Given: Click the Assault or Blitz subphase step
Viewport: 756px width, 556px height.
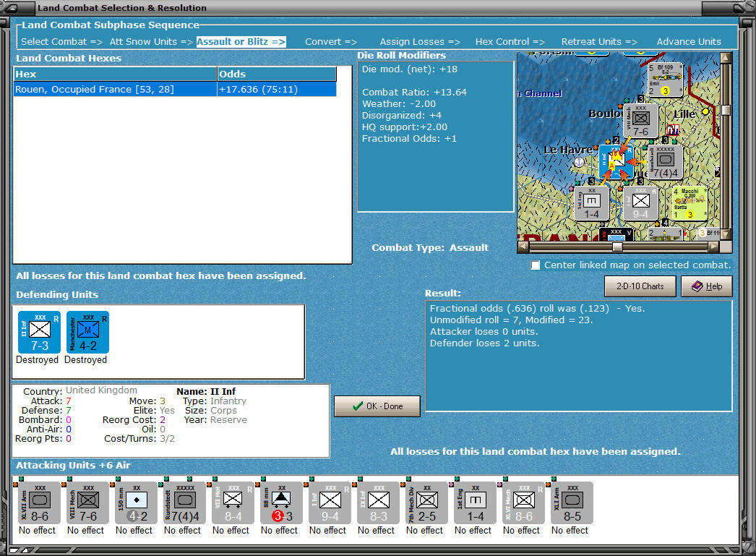Looking at the screenshot, I should click(241, 42).
